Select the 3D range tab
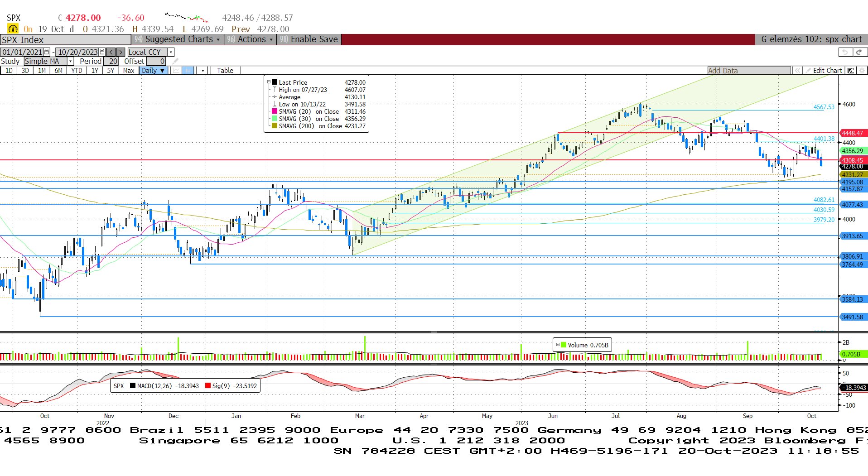868x476 pixels. 25,71
